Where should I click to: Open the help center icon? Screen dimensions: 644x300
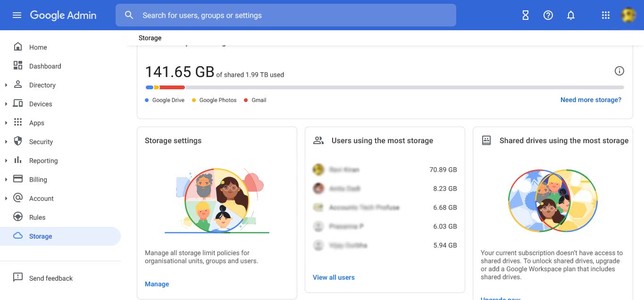click(x=548, y=15)
